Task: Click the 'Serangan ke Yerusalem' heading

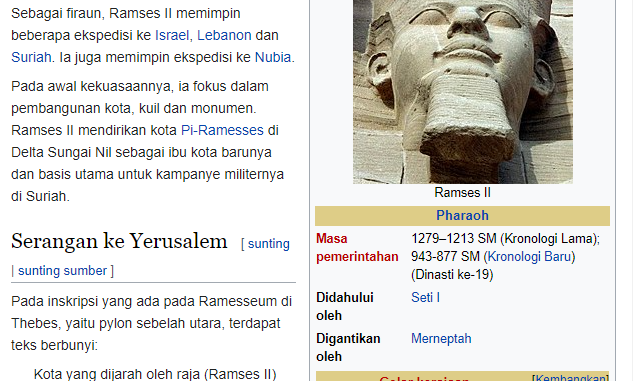Action: tap(119, 241)
